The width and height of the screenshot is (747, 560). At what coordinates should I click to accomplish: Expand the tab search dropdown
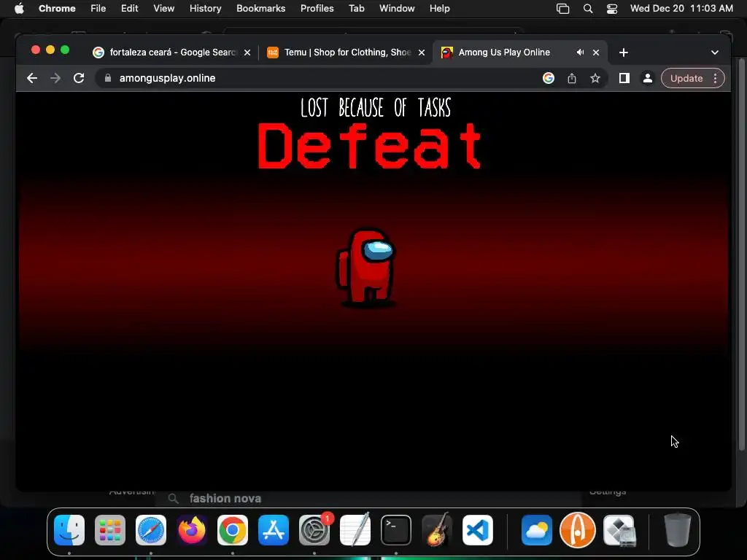715,52
